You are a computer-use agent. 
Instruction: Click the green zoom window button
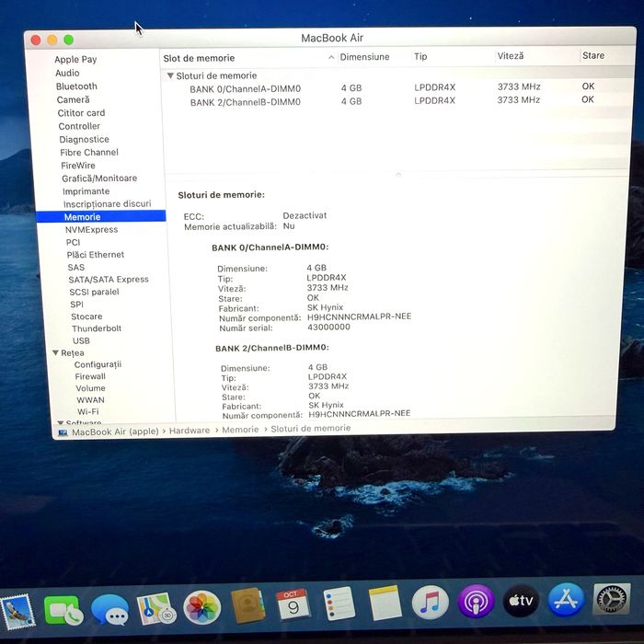point(69,40)
